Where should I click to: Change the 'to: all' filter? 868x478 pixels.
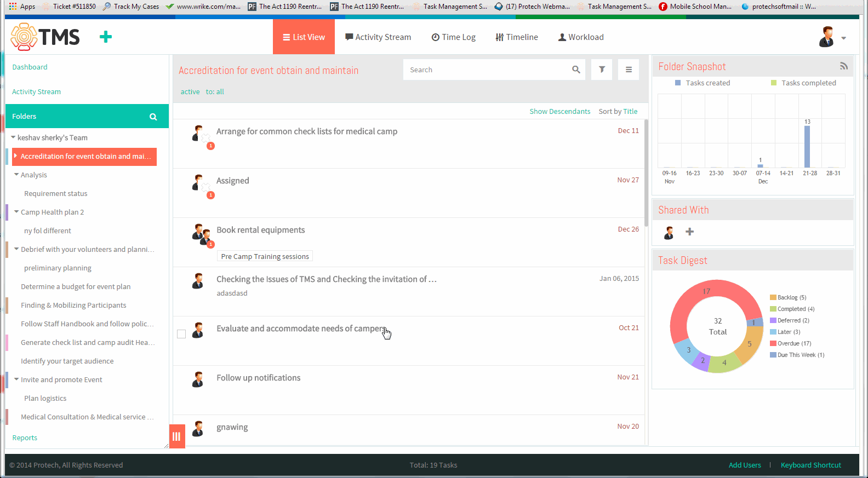click(x=215, y=91)
